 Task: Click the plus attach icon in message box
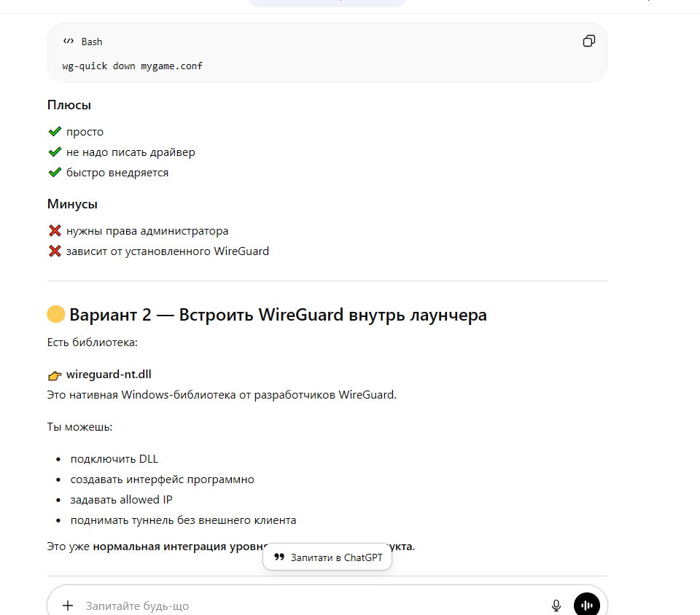68,606
